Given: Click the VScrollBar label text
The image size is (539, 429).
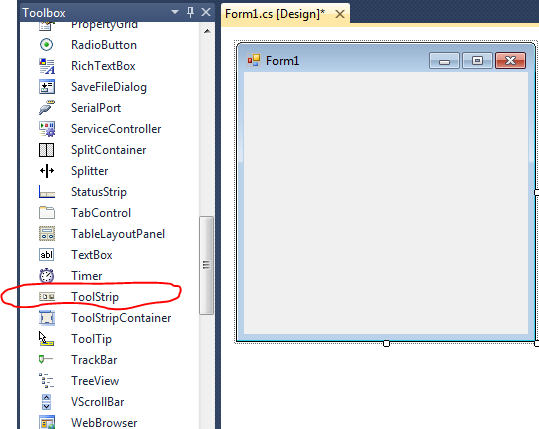Looking at the screenshot, I should click(98, 402).
